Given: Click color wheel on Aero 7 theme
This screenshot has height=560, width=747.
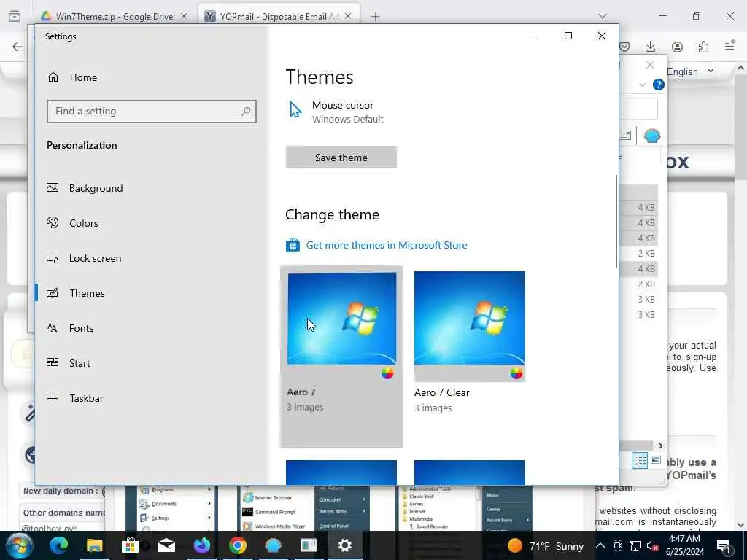Looking at the screenshot, I should coord(387,373).
